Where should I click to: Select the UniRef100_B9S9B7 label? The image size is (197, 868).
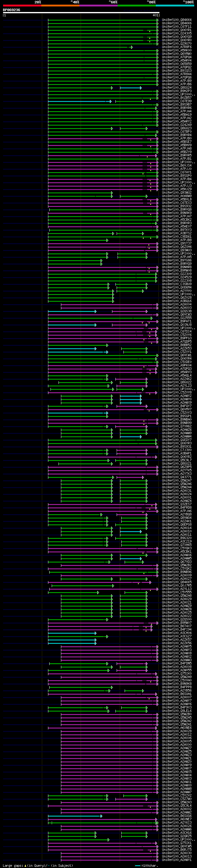177,104
